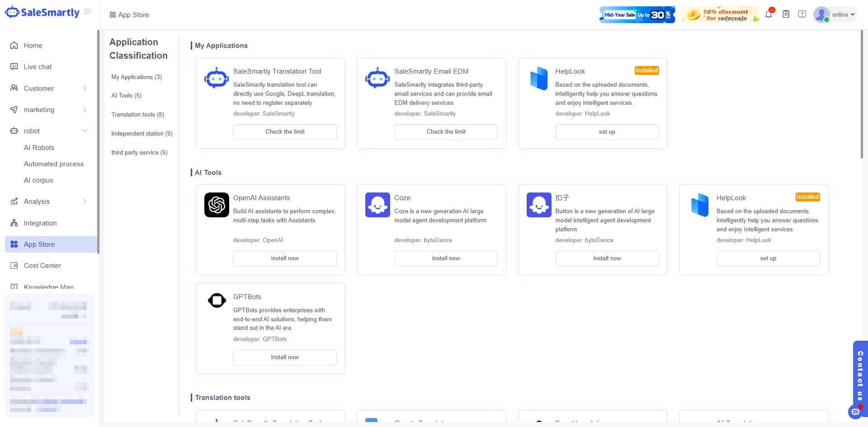Screen dimensions: 868x427
Task: Select App Store in sidebar
Action: point(51,244)
